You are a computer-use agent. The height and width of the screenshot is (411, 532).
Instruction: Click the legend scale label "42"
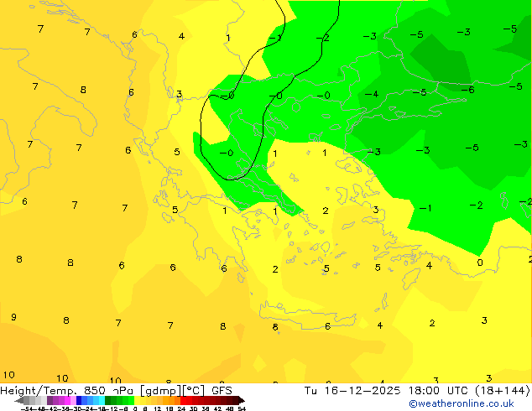tap(218, 409)
